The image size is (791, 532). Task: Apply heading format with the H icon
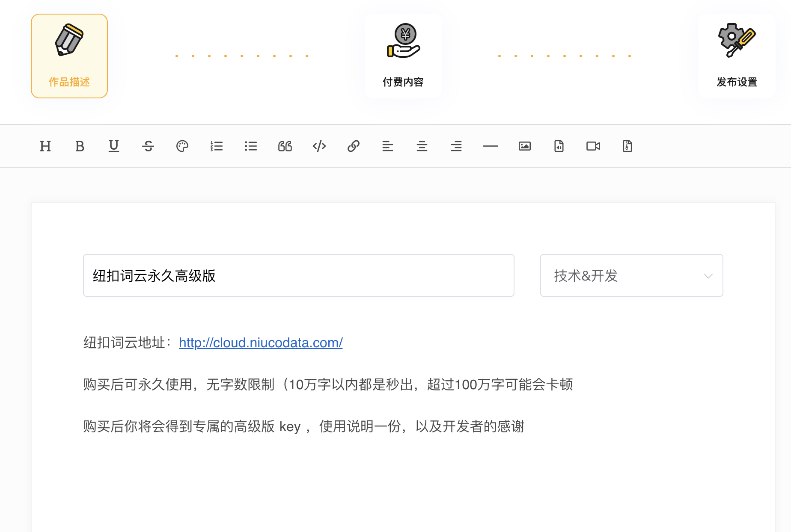point(45,146)
